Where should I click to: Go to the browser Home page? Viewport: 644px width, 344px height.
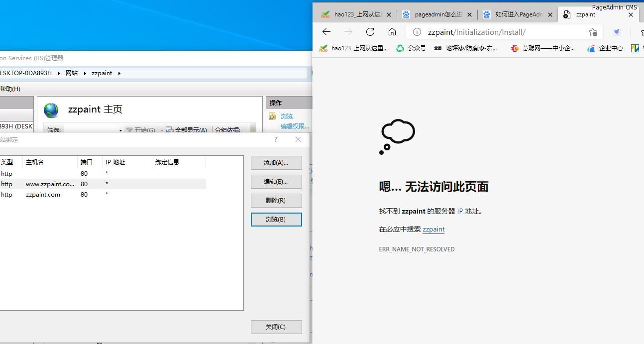point(392,32)
